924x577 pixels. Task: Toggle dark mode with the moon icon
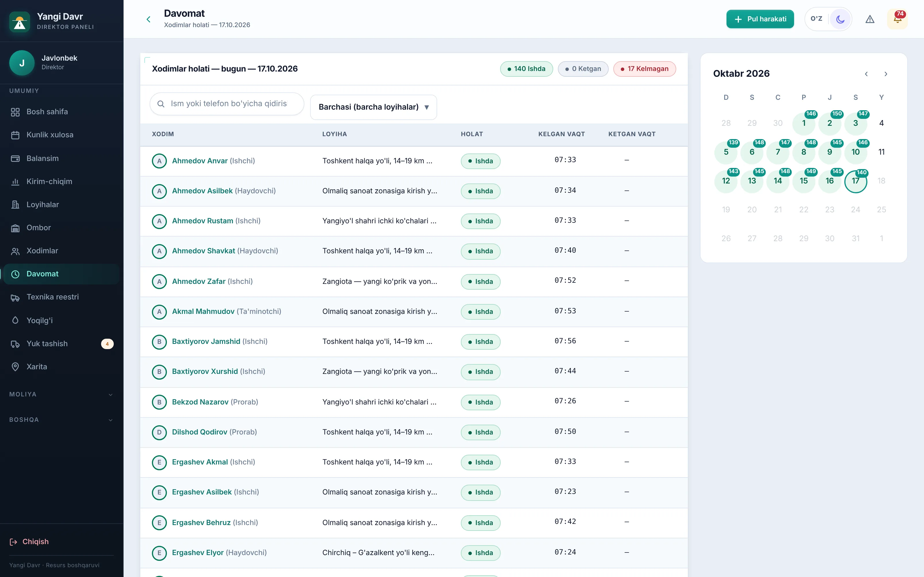coord(840,19)
